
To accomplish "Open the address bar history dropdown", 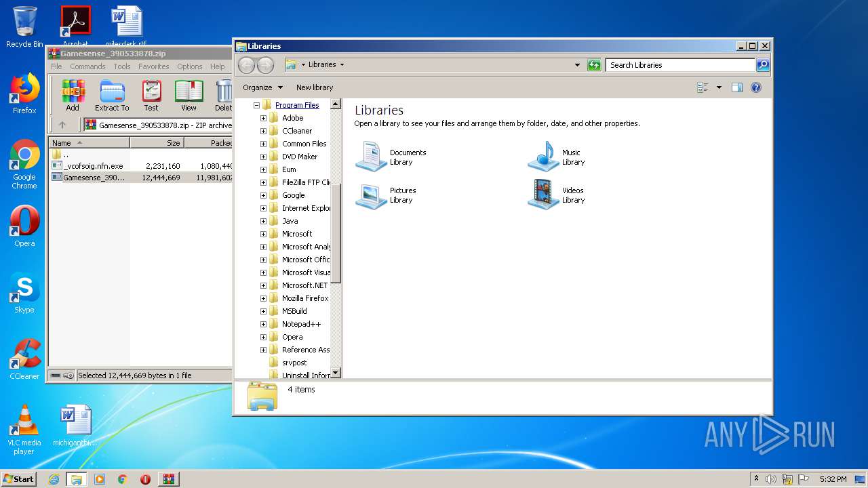I will [x=577, y=65].
